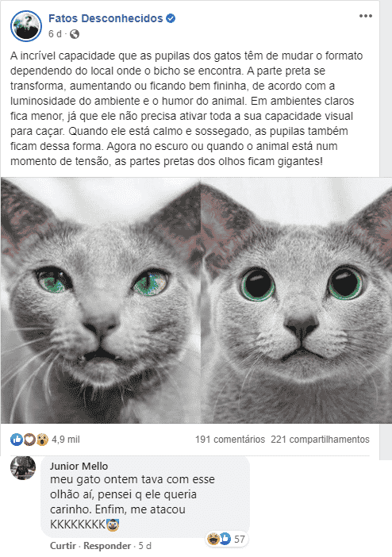Click the like reaction icon under post
This screenshot has height=557, width=392.
pos(17,440)
